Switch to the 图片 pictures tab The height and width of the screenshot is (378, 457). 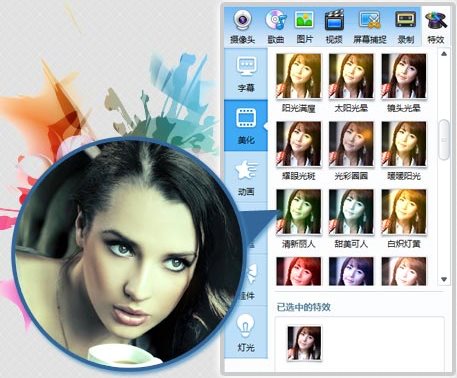pyautogui.click(x=304, y=27)
